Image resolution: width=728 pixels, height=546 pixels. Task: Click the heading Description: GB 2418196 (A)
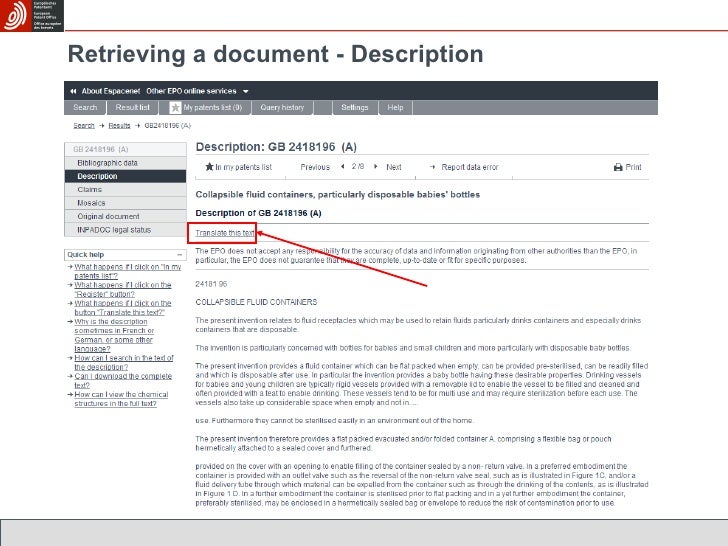(x=276, y=147)
